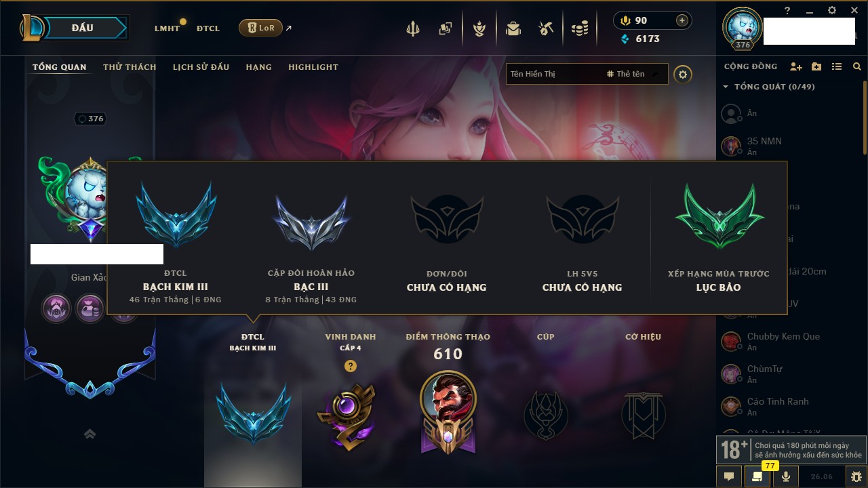This screenshot has width=868, height=488.
Task: Open the backpack items icon
Action: [x=513, y=28]
